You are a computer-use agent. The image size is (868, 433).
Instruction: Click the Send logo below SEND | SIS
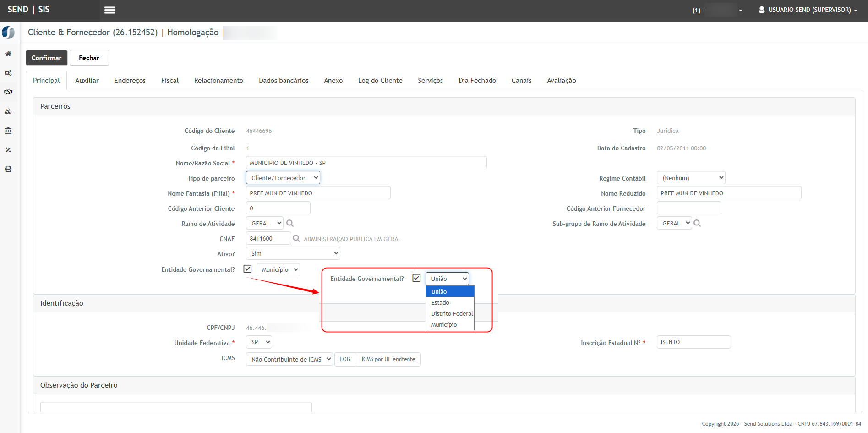coord(8,33)
